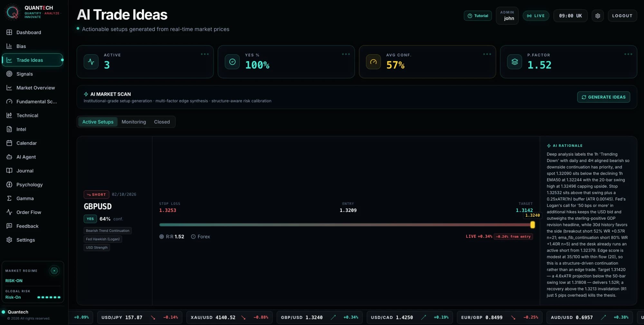This screenshot has width=644, height=325.
Task: Open the Fundamental Sc... section
Action: tap(32, 101)
